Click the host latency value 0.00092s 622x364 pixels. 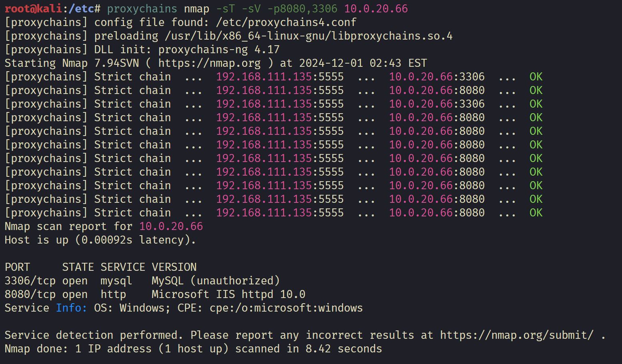(x=107, y=240)
